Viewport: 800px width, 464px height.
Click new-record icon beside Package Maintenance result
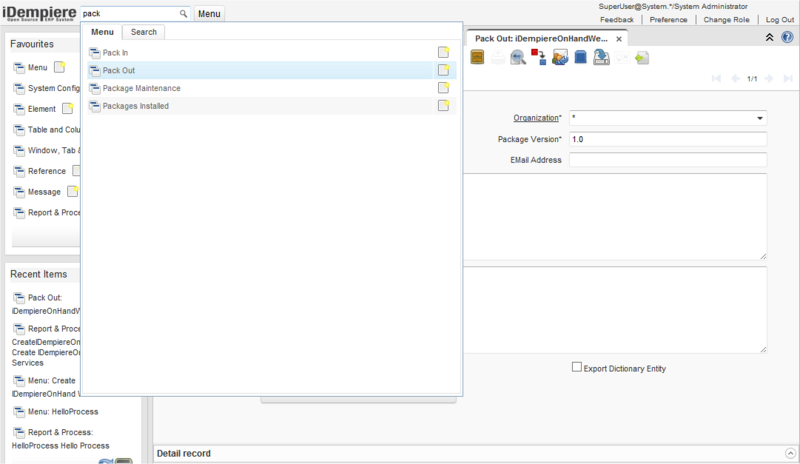(444, 88)
